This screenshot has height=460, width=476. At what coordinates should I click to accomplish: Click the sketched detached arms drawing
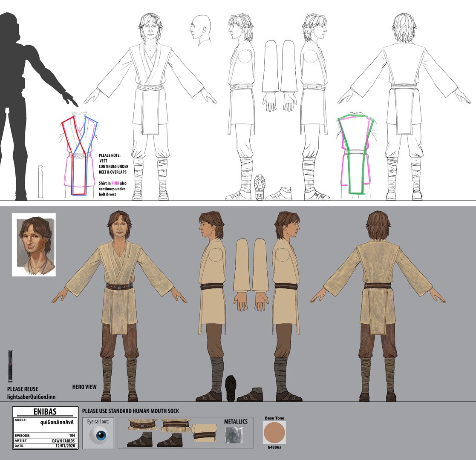pos(280,76)
